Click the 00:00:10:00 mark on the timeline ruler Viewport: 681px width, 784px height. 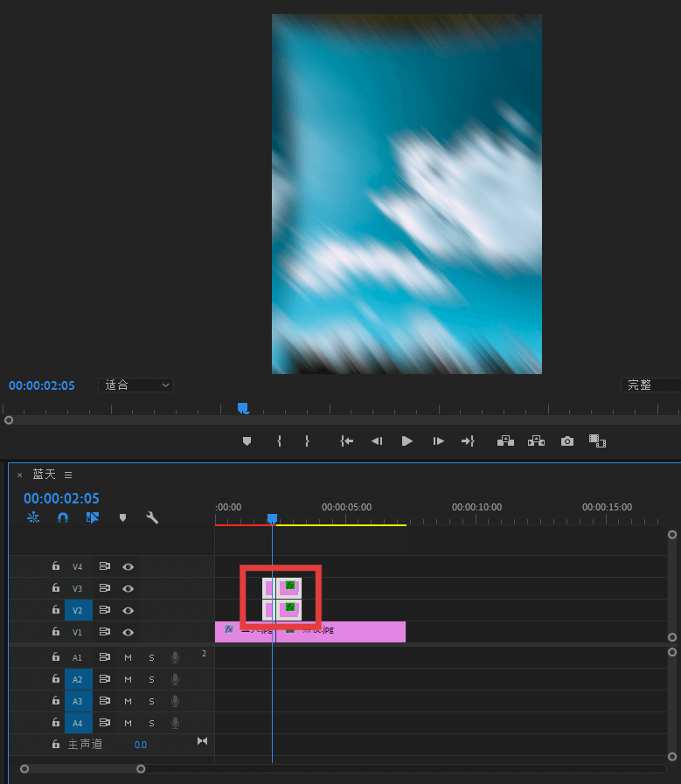[x=476, y=508]
